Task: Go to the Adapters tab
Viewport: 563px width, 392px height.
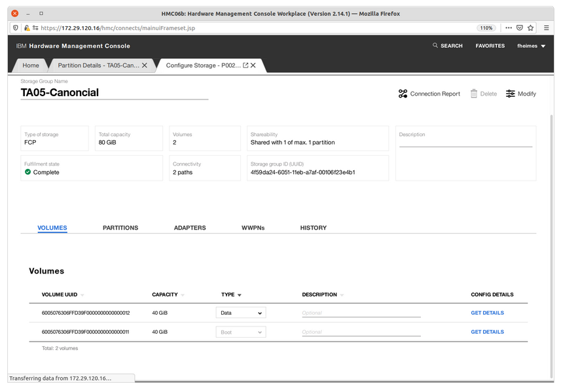Action: pyautogui.click(x=190, y=228)
